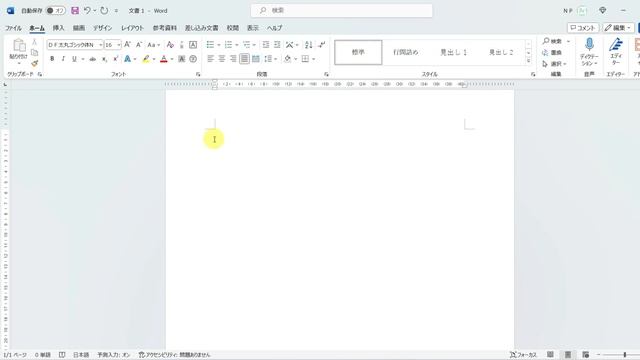Click the Cut scissors icon

(35, 42)
